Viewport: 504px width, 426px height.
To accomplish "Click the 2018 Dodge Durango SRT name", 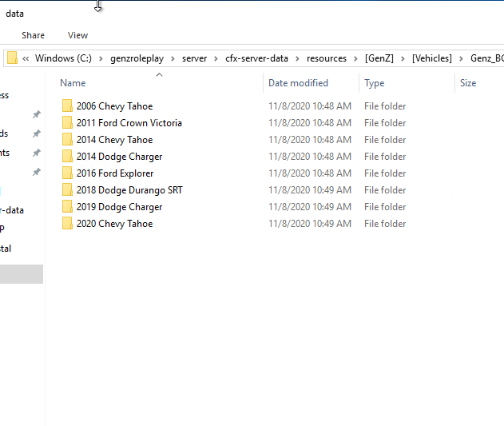I will pyautogui.click(x=129, y=190).
